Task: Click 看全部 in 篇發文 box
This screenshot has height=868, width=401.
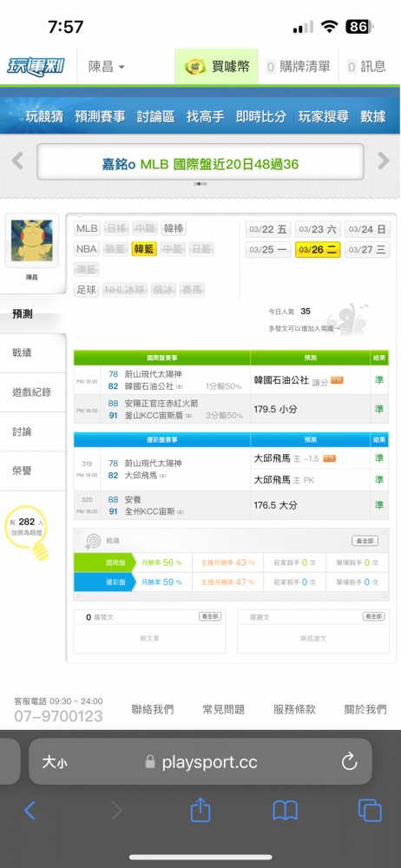Action: 210,616
